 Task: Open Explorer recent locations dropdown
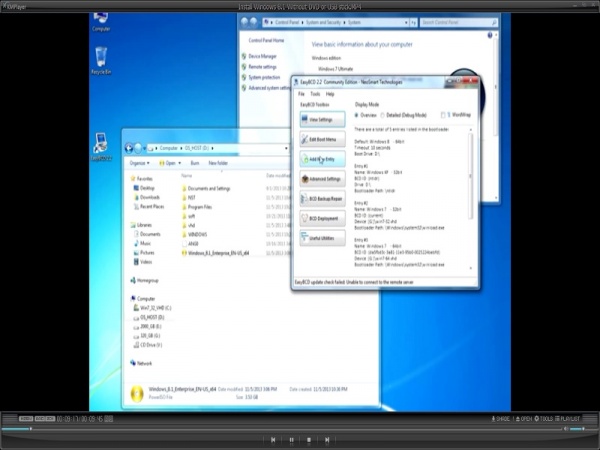click(145, 148)
